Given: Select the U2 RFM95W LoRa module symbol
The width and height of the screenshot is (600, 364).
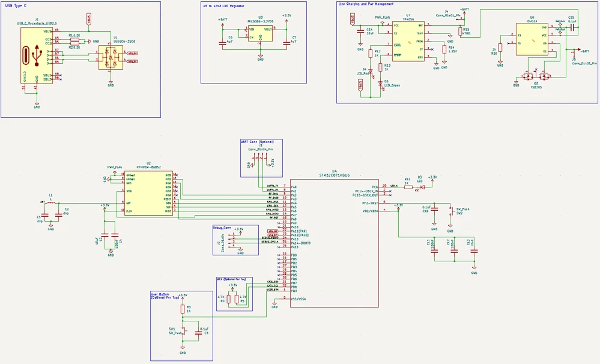Looking at the screenshot, I should pos(149,193).
